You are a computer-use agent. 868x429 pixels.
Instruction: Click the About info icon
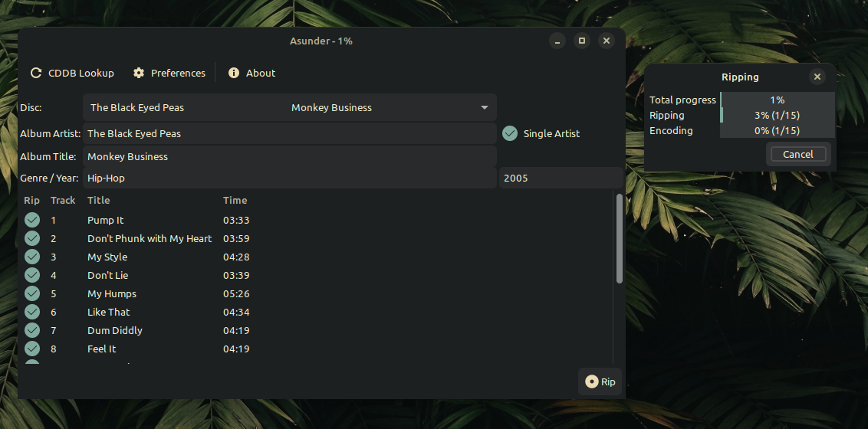tap(234, 73)
